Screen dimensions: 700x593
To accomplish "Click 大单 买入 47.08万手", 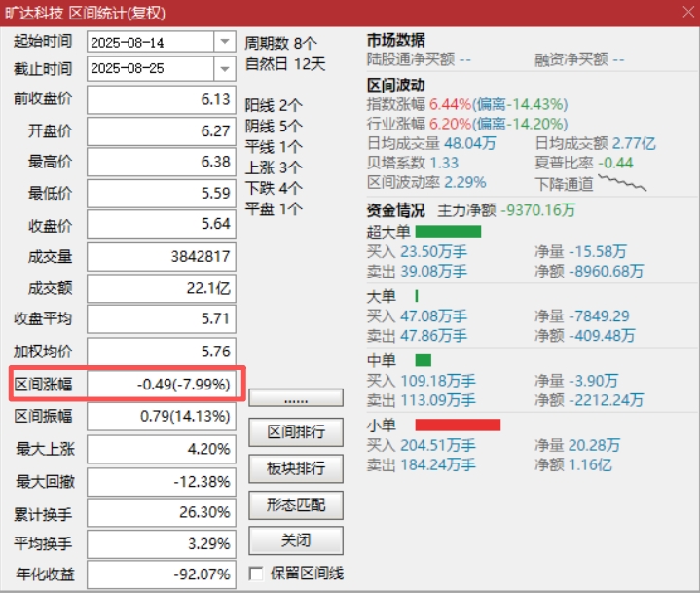I will click(x=417, y=316).
